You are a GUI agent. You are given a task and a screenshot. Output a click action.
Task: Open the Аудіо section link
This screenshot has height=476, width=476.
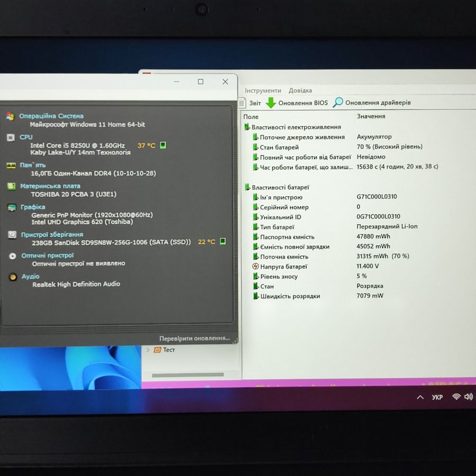[x=31, y=276]
